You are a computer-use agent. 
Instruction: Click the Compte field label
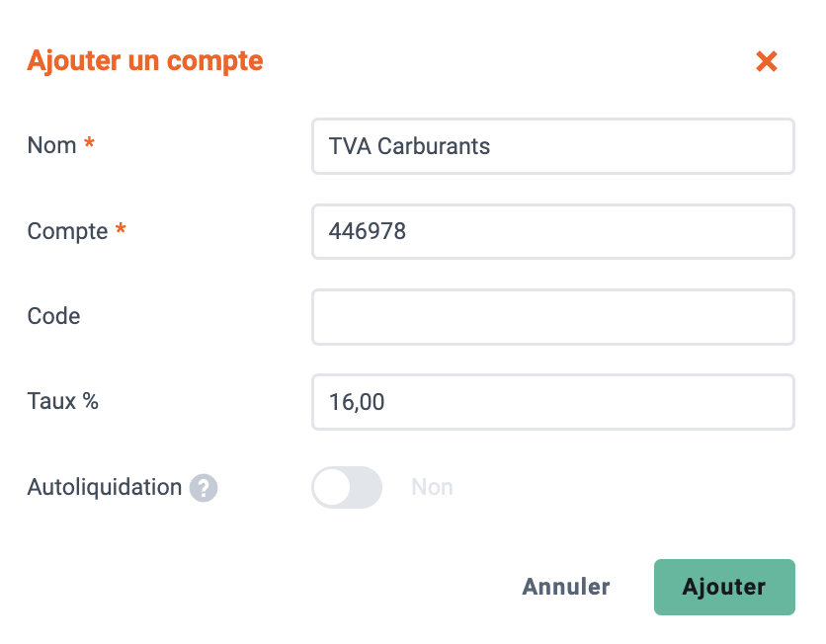(x=67, y=231)
